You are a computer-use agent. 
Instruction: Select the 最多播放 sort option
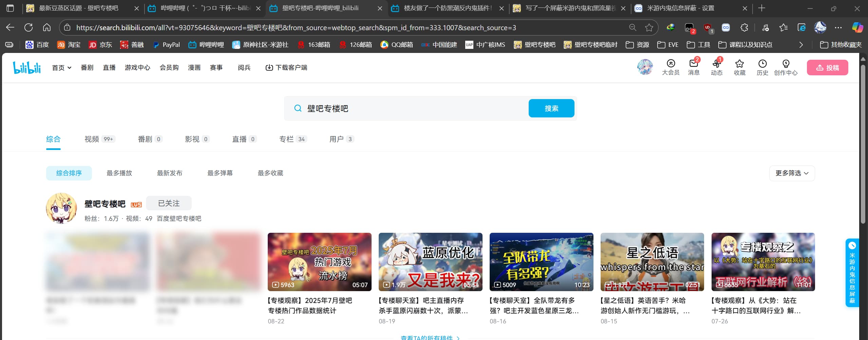click(119, 173)
